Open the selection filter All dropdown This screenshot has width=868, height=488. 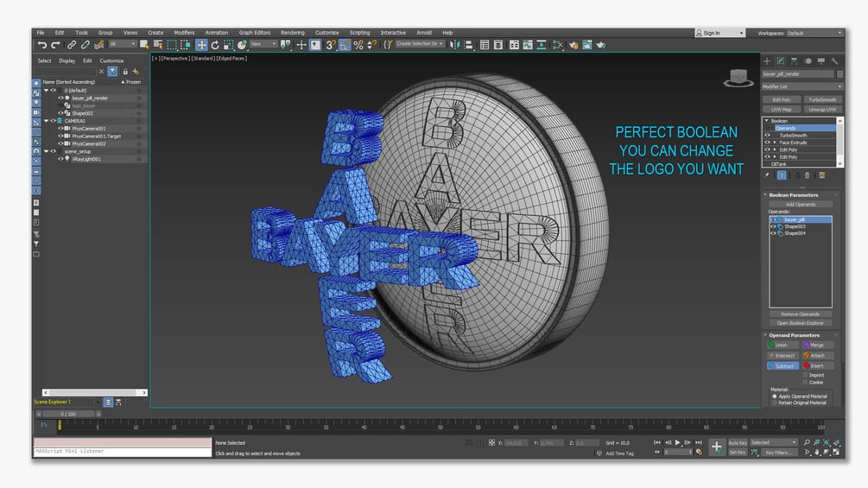[x=123, y=44]
